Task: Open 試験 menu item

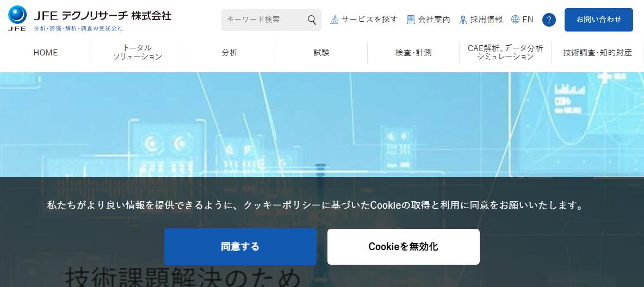Action: pos(321,53)
